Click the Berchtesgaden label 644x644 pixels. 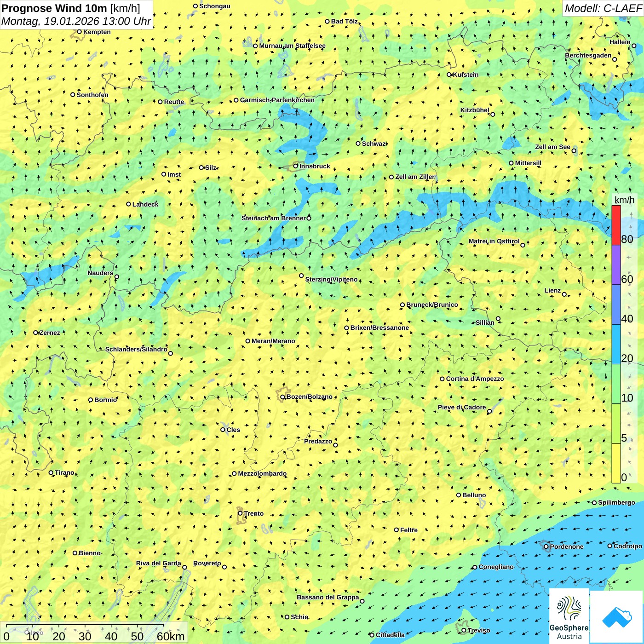588,56
